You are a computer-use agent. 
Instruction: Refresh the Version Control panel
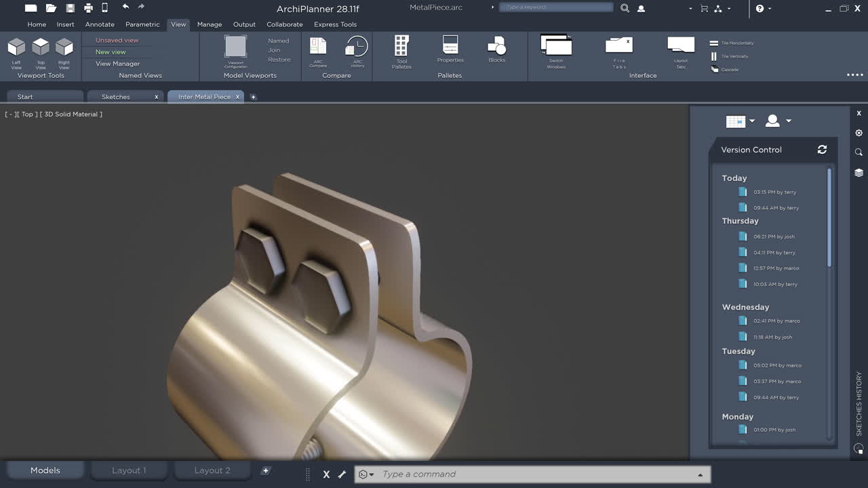pyautogui.click(x=822, y=150)
